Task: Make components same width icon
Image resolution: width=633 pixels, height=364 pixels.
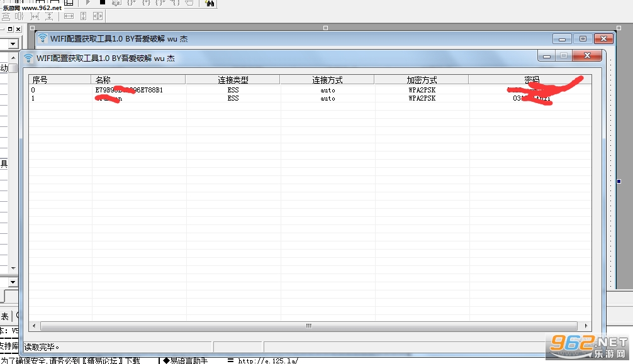Action: (x=69, y=16)
